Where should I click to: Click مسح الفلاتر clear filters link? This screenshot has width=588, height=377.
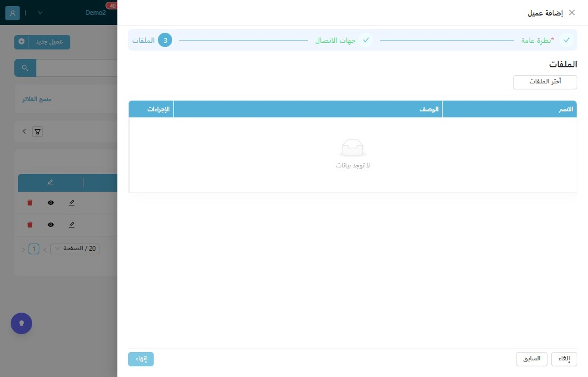(x=37, y=99)
